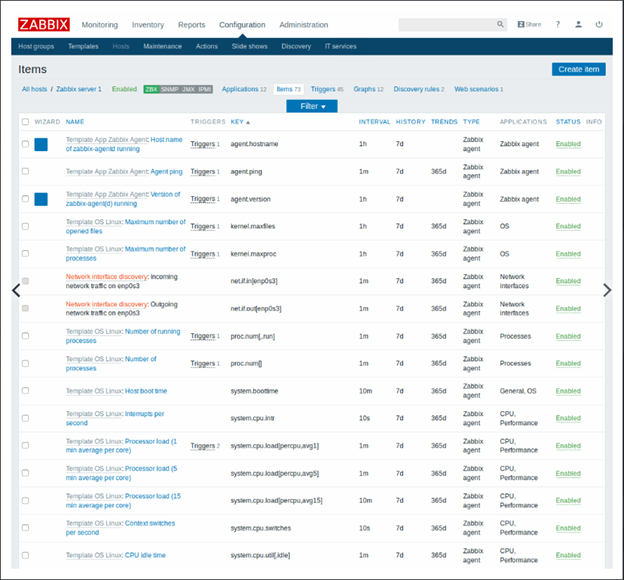Open the Slide shows submenu
This screenshot has height=580, width=624.
[250, 46]
